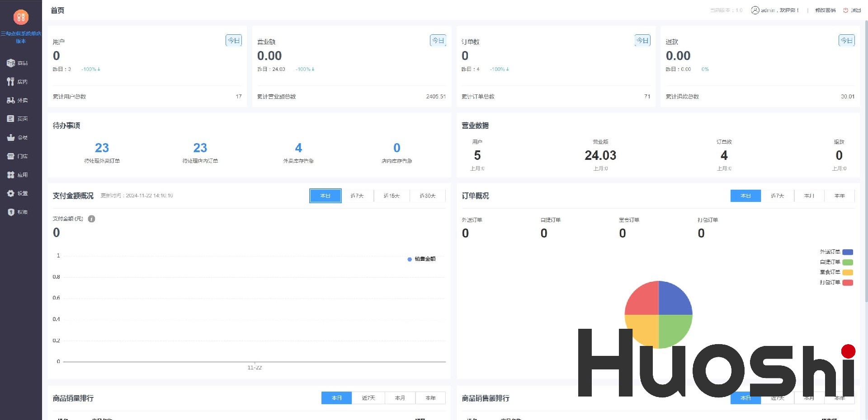
Task: Toggle the 销售金额 legend dot in chart
Action: (410, 259)
